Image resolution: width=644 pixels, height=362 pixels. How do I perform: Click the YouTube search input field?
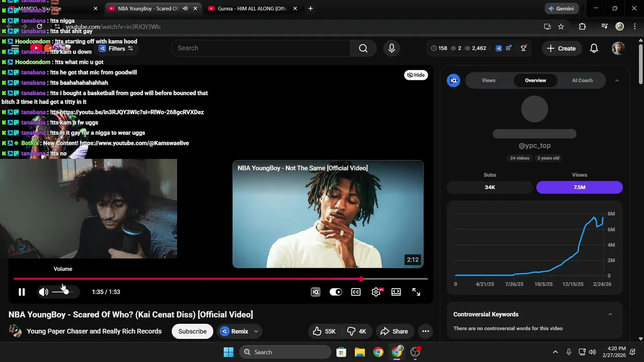261,48
